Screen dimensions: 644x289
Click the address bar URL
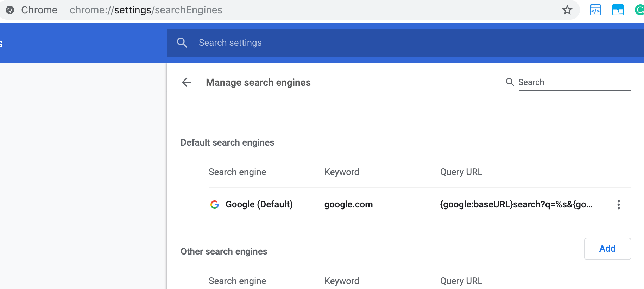(x=146, y=10)
